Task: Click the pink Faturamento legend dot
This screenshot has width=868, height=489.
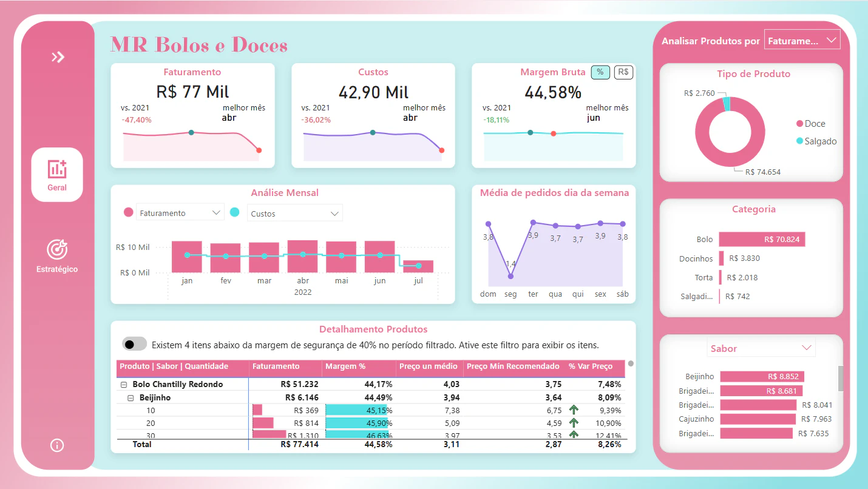Action: point(128,213)
